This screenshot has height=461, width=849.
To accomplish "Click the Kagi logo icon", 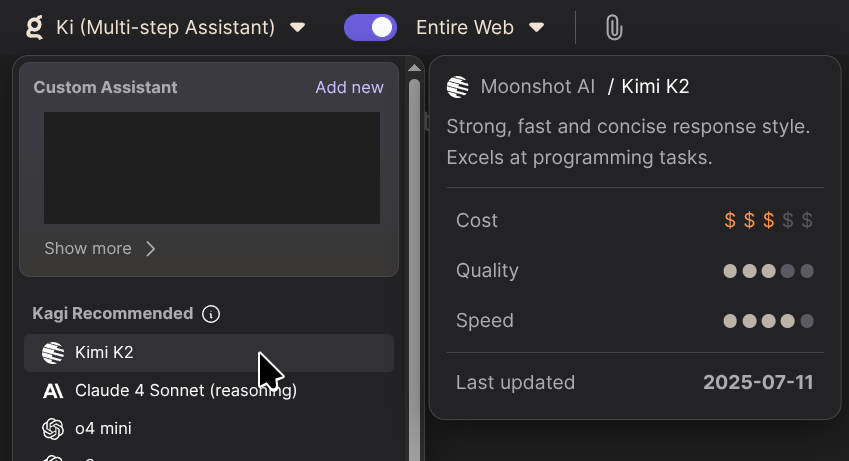I will (34, 27).
